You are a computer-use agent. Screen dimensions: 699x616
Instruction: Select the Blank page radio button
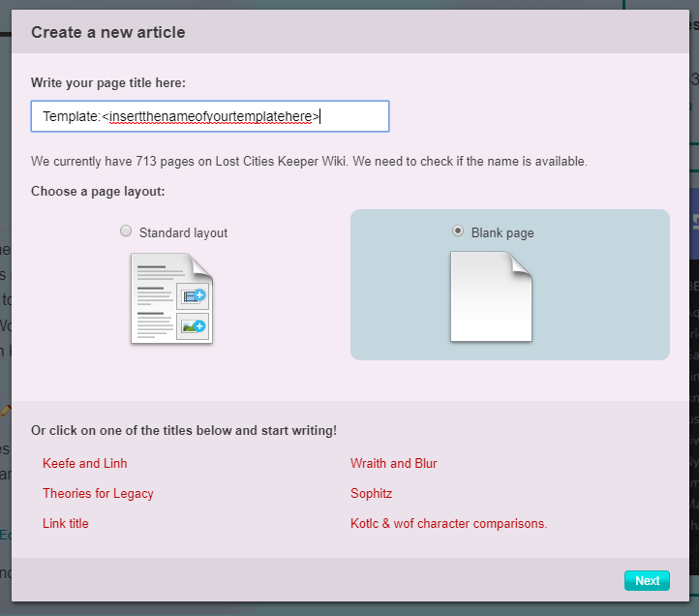click(458, 231)
